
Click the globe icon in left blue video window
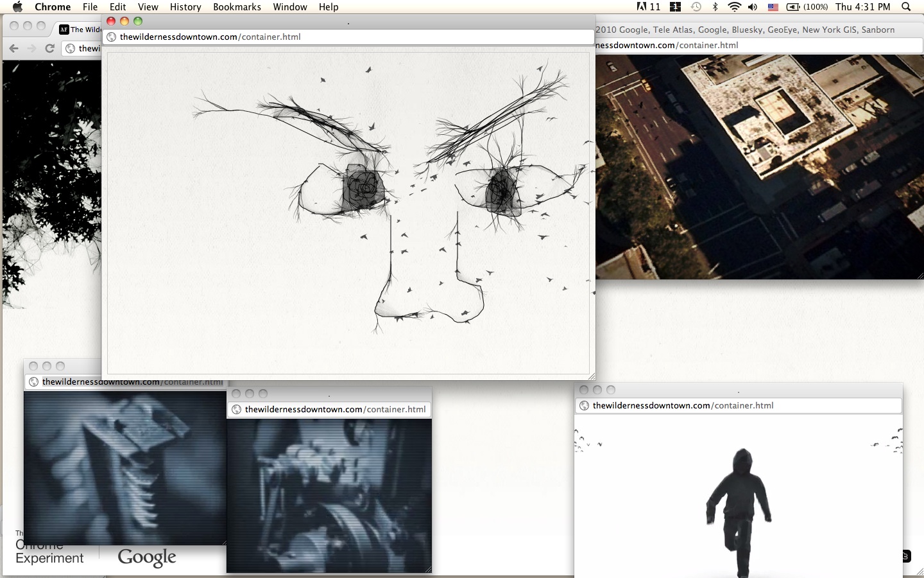(x=34, y=382)
